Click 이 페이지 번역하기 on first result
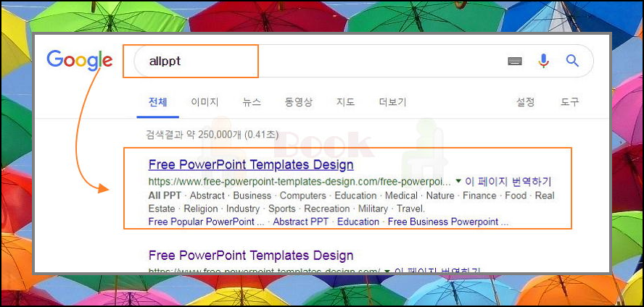Screen dimensions: 644x307 (508, 181)
